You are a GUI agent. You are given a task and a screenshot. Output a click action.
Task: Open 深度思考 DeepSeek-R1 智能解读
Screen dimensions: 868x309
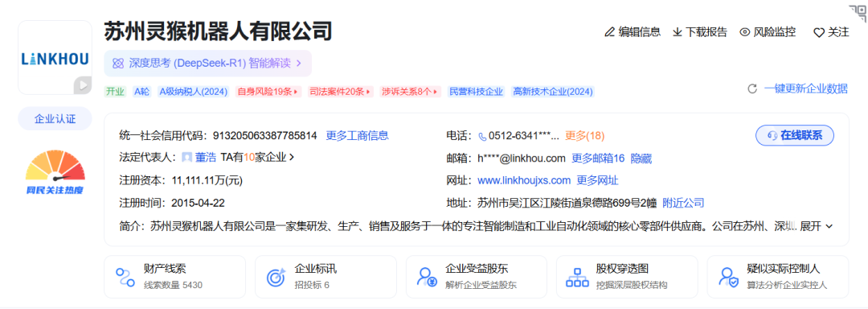tap(207, 63)
